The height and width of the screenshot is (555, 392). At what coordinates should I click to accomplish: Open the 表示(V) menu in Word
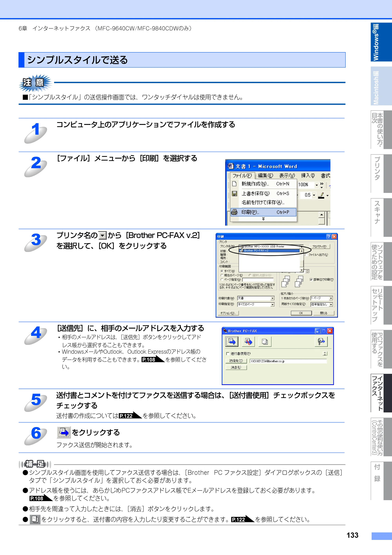[287, 175]
